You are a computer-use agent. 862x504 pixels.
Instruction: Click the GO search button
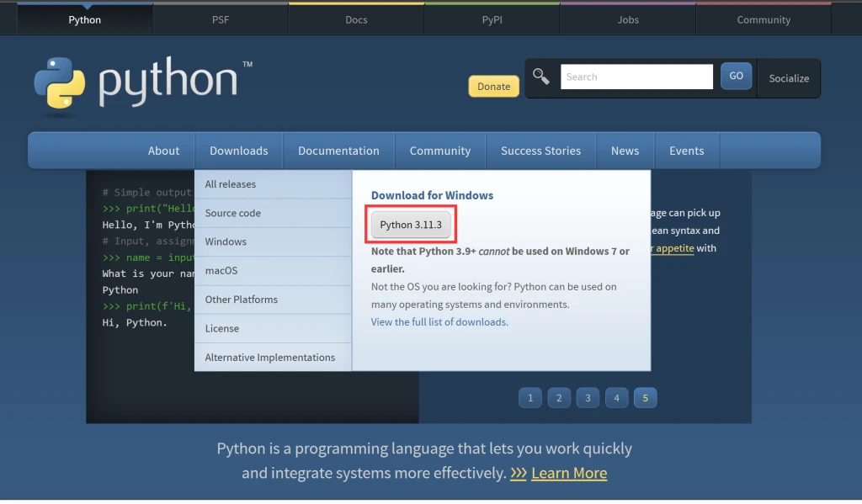736,77
